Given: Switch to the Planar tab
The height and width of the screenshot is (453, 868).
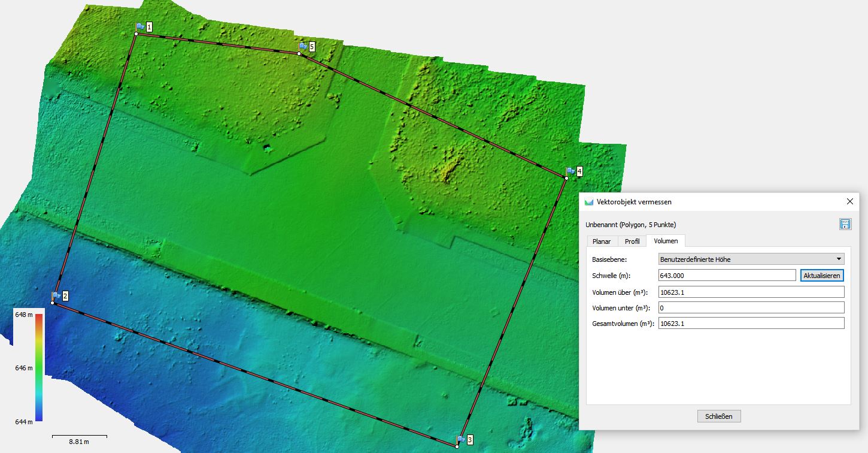Looking at the screenshot, I should (602, 241).
